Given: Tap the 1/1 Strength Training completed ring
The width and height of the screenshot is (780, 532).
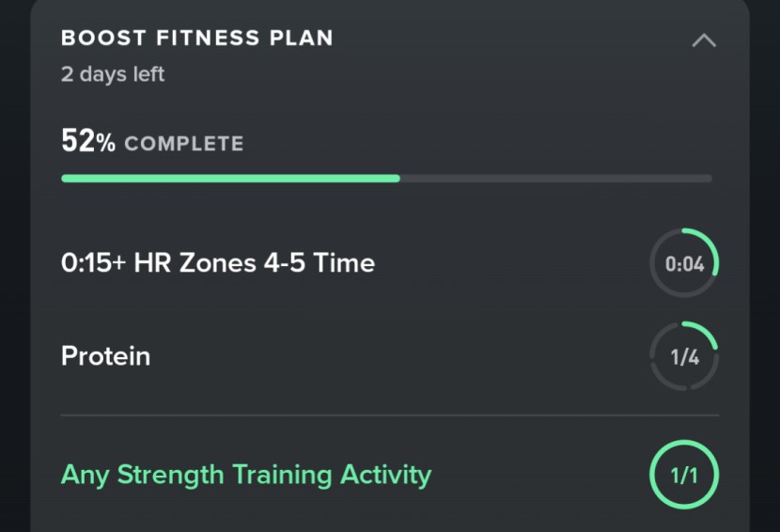Looking at the screenshot, I should coord(684,475).
